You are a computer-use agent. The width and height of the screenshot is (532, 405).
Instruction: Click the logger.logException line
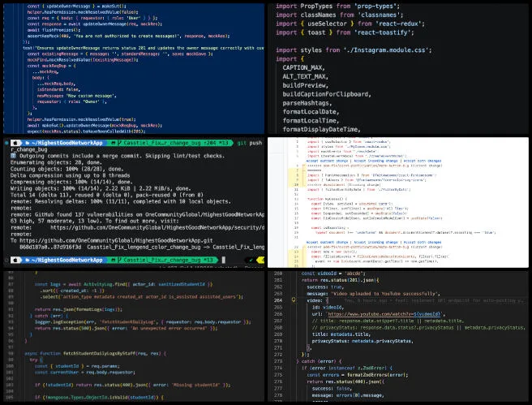click(143, 322)
